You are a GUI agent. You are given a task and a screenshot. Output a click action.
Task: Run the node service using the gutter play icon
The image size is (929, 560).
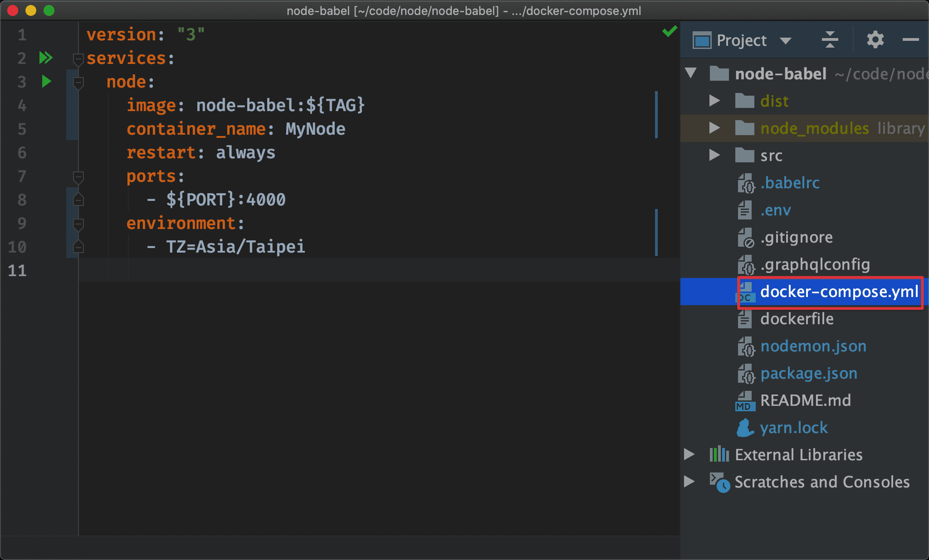46,81
